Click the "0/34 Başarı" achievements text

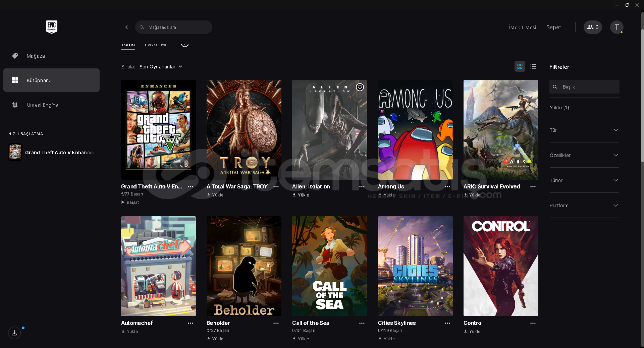(304, 331)
